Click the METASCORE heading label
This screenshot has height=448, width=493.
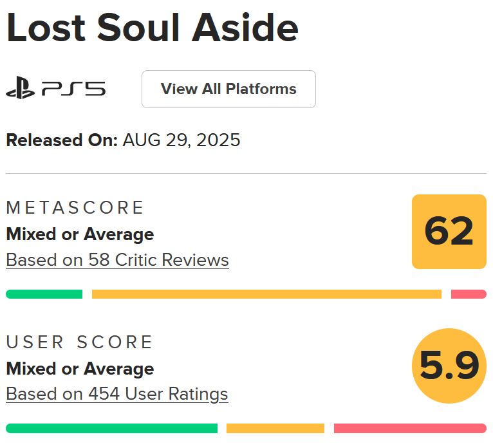[x=75, y=208]
